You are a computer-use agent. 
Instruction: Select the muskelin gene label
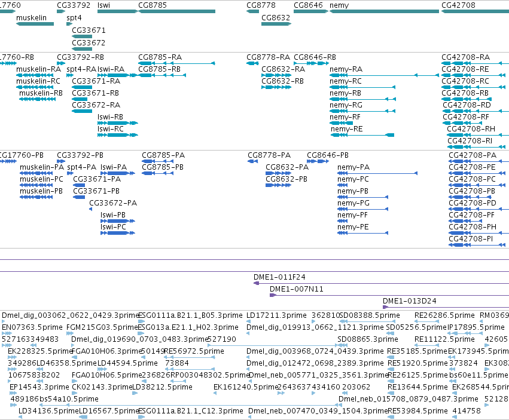point(32,18)
